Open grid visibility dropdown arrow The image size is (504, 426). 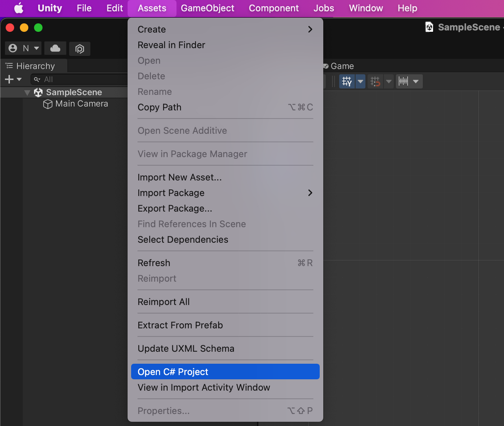[360, 81]
